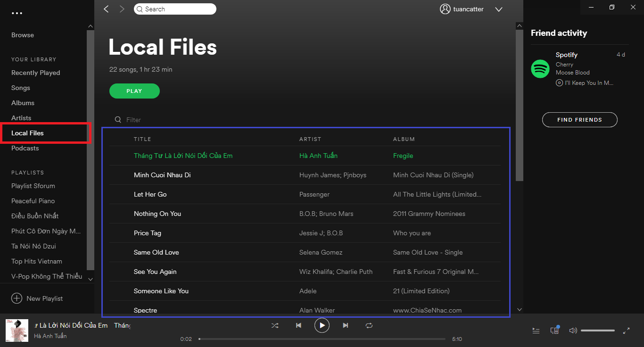Image resolution: width=644 pixels, height=347 pixels.
Task: Open the Peaceful Piano playlist
Action: pyautogui.click(x=33, y=201)
